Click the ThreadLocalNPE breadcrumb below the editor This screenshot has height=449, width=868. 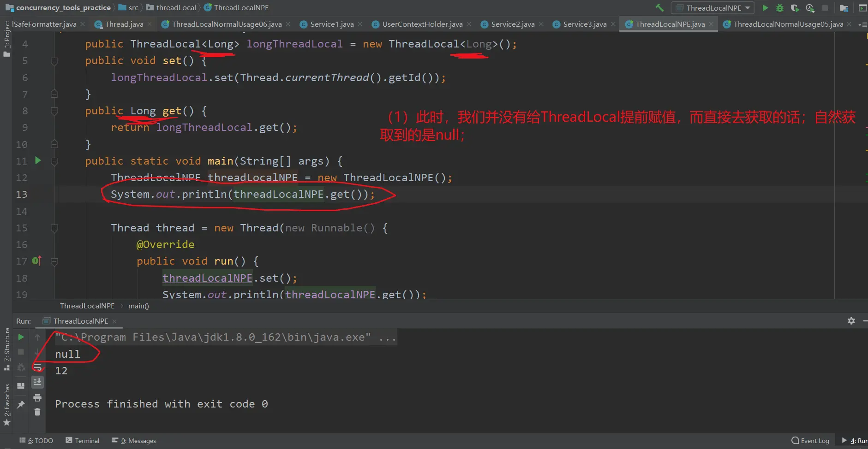click(x=87, y=306)
